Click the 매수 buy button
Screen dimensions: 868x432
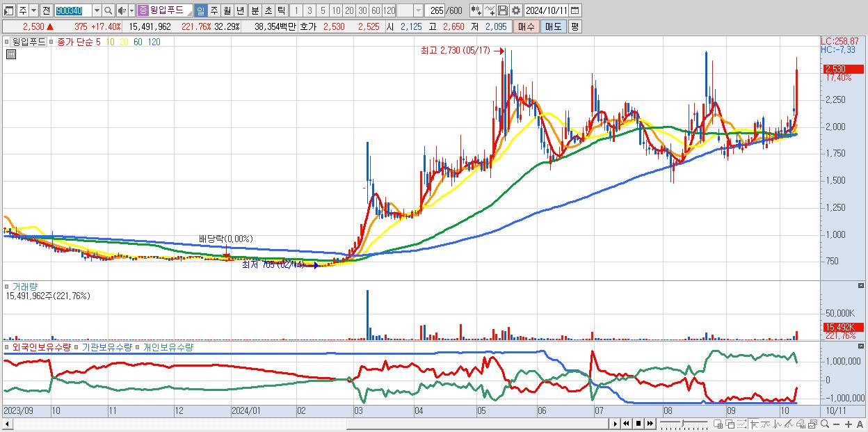(x=527, y=26)
